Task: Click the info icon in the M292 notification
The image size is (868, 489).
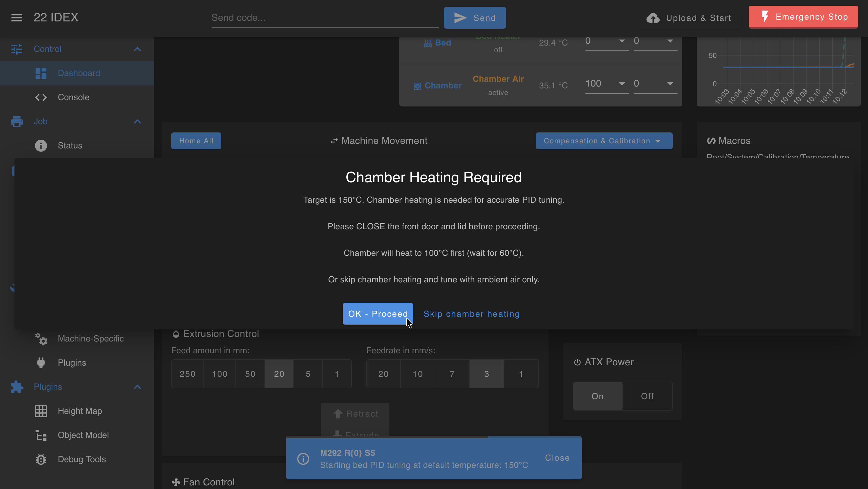Action: (x=303, y=458)
